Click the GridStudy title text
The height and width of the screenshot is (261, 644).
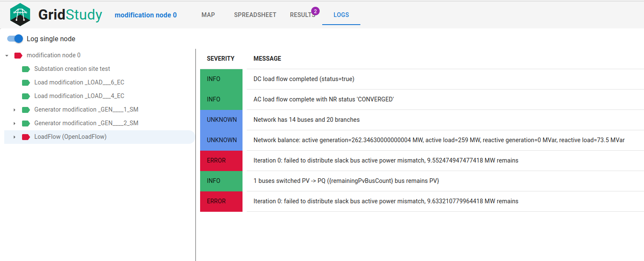click(70, 15)
